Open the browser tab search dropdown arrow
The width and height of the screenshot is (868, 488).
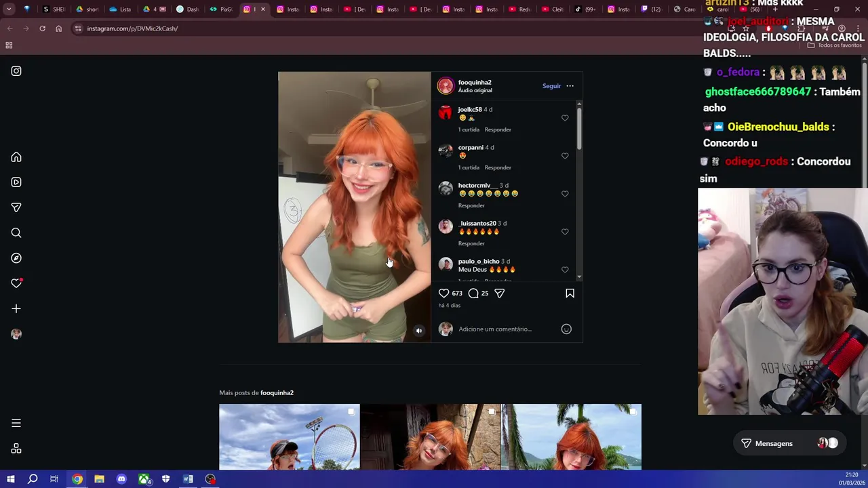9,9
